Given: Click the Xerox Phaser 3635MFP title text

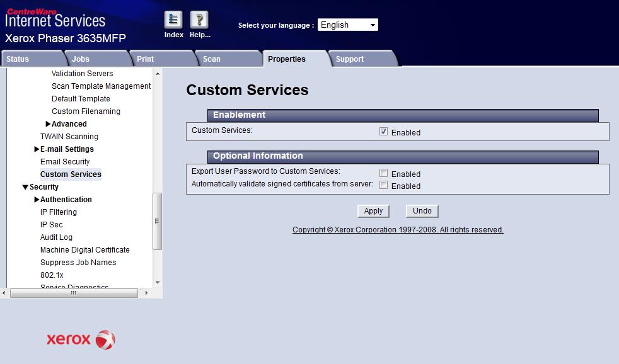Looking at the screenshot, I should 66,38.
